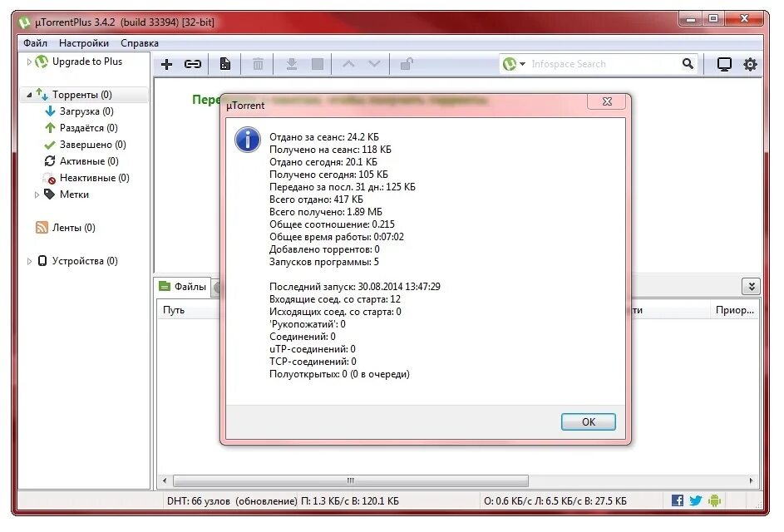
Task: Maximize the µTorrentPlus window
Action: point(713,19)
